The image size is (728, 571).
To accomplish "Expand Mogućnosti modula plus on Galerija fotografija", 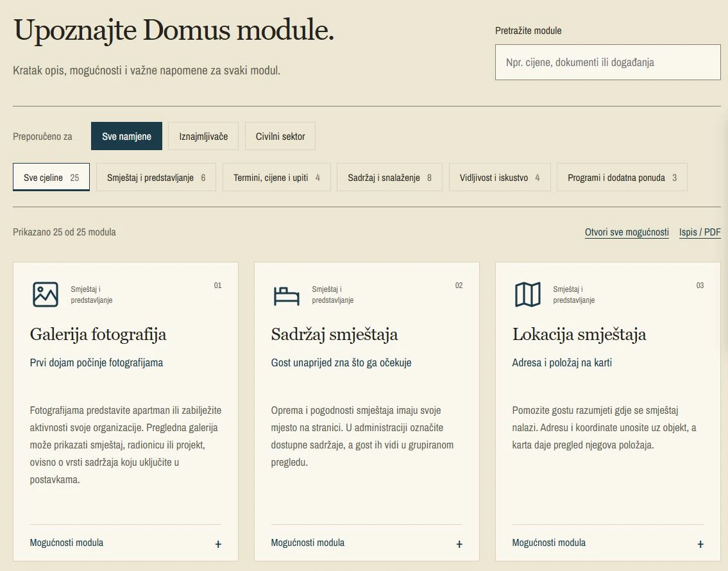I will pos(218,544).
